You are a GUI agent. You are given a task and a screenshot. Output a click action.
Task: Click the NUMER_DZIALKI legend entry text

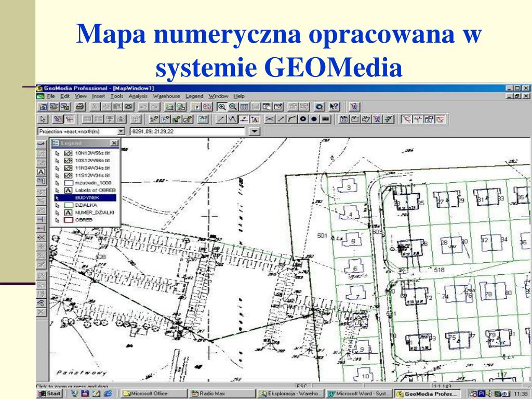(95, 212)
